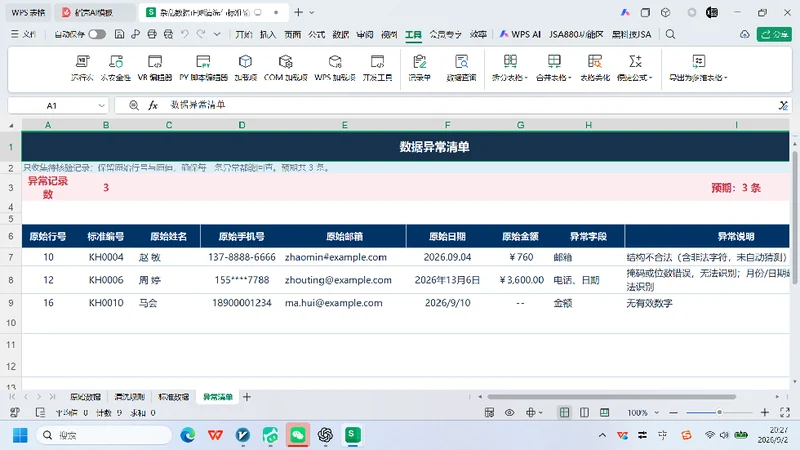Zoom in with the plus icon
This screenshot has height=450, width=800.
pyautogui.click(x=764, y=412)
